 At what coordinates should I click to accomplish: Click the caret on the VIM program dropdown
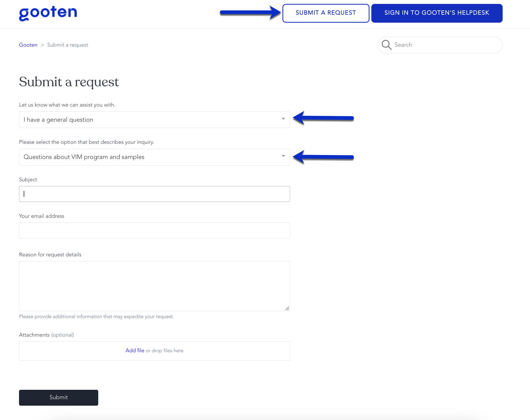[283, 156]
